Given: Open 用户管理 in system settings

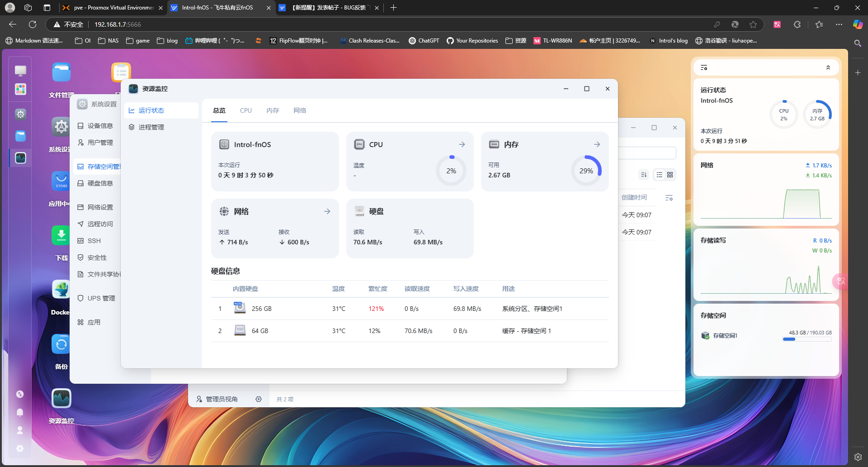Looking at the screenshot, I should point(97,143).
